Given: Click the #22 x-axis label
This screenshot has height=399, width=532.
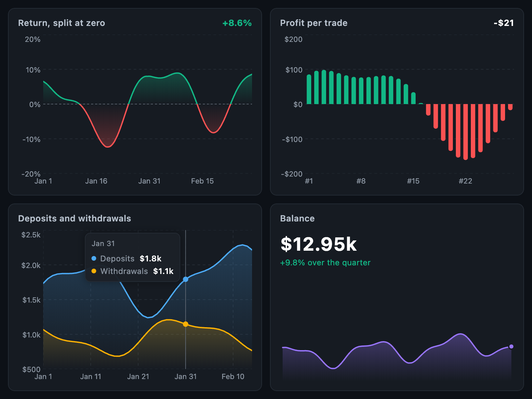Looking at the screenshot, I should 465,181.
